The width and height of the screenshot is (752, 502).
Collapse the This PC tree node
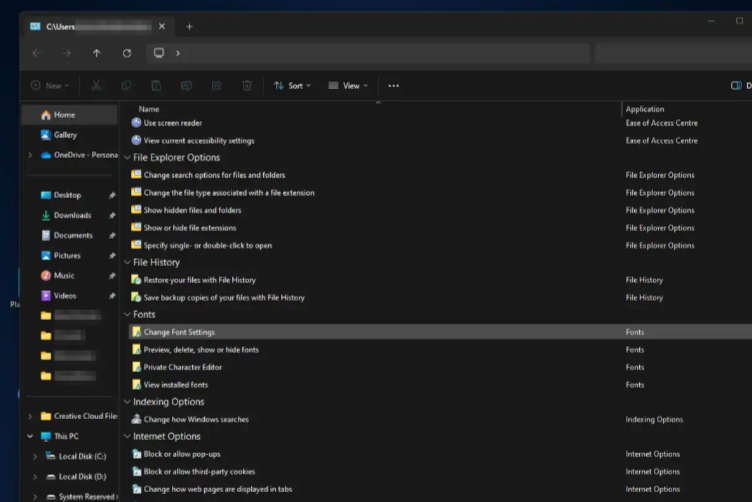(x=30, y=436)
